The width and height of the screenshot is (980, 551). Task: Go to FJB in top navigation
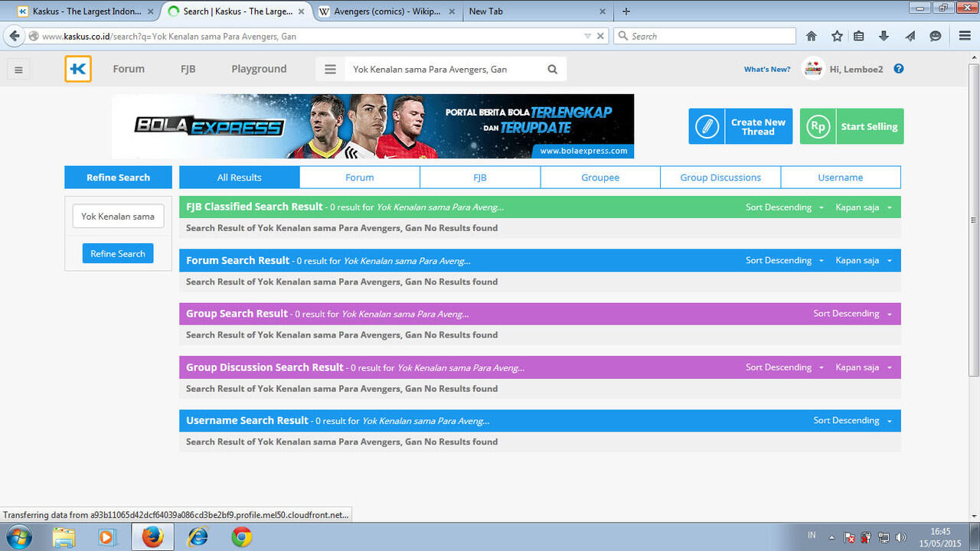click(188, 69)
